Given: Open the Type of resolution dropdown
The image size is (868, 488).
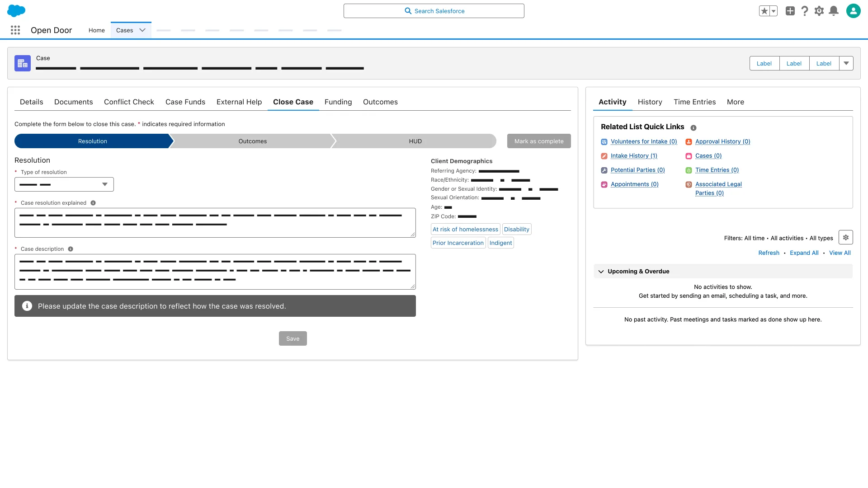Looking at the screenshot, I should 64,184.
